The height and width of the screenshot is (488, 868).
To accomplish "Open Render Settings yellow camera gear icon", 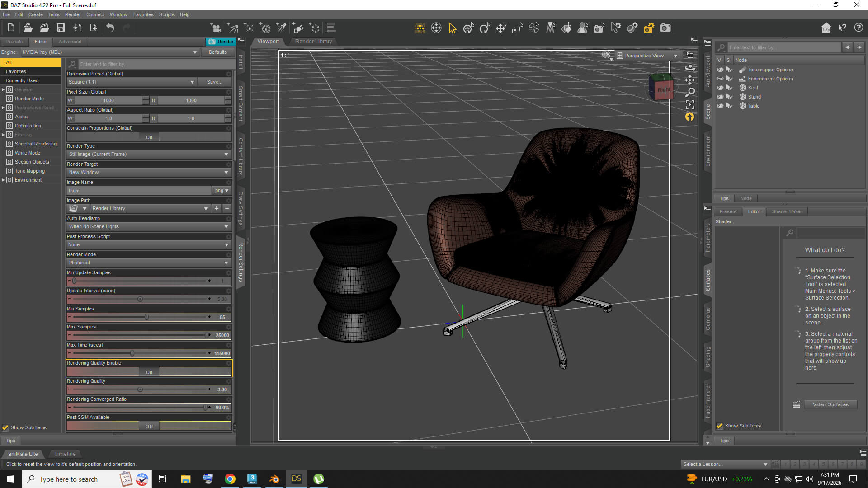I will pos(649,28).
